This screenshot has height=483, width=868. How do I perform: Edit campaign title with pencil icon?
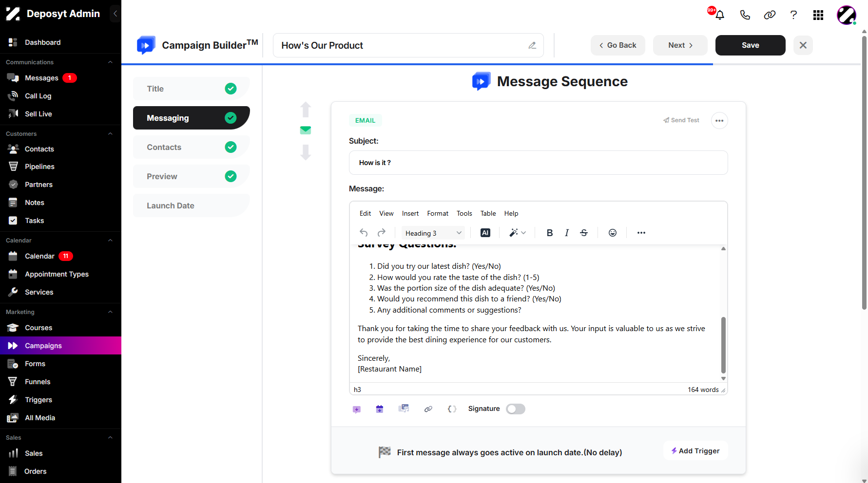click(x=532, y=45)
